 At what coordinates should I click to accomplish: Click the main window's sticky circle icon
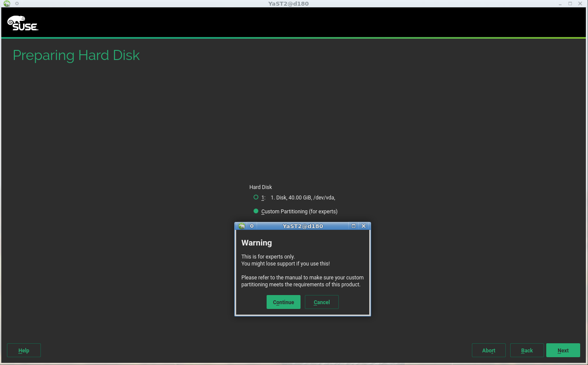point(17,3)
